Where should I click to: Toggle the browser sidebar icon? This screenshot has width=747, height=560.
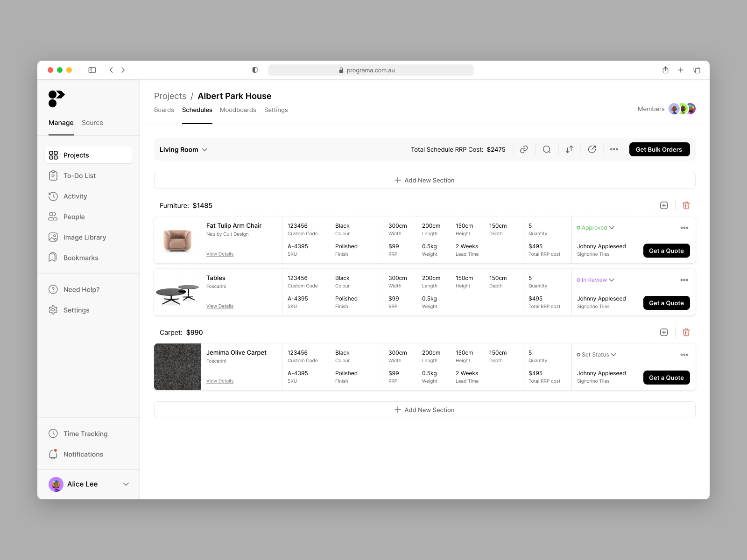[92, 70]
